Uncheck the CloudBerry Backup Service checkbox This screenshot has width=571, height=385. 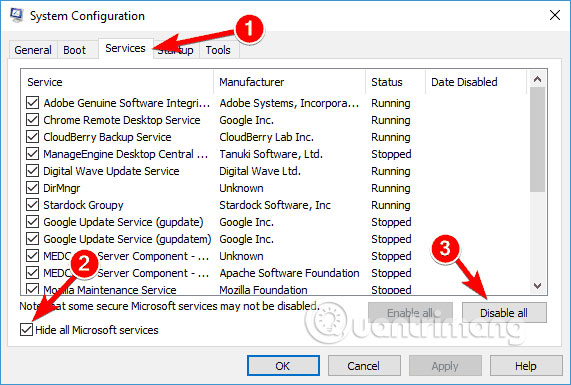(x=32, y=137)
